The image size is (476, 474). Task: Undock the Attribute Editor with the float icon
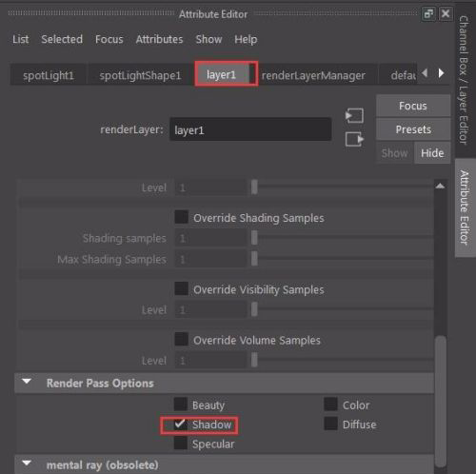coord(428,13)
